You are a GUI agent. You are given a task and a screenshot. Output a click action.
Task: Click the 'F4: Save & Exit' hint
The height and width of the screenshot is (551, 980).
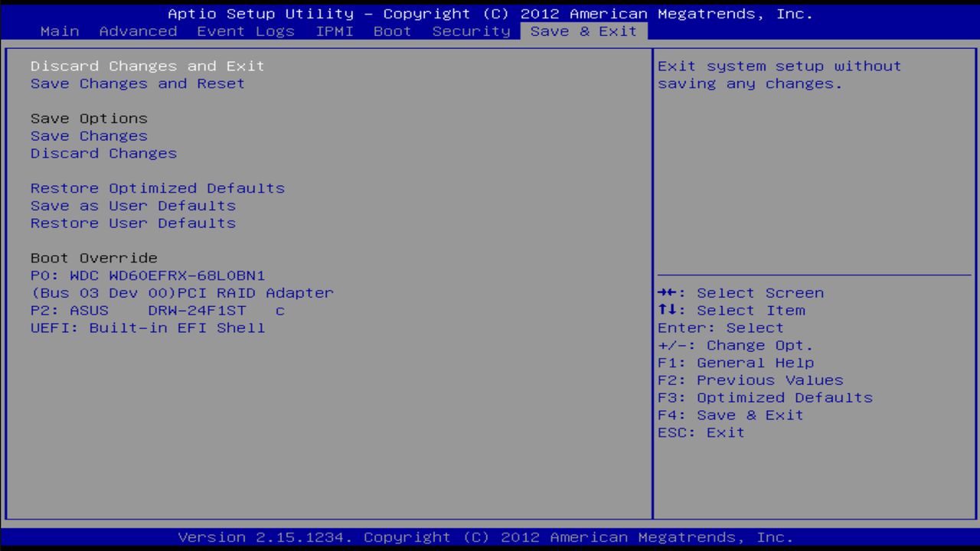[730, 416]
